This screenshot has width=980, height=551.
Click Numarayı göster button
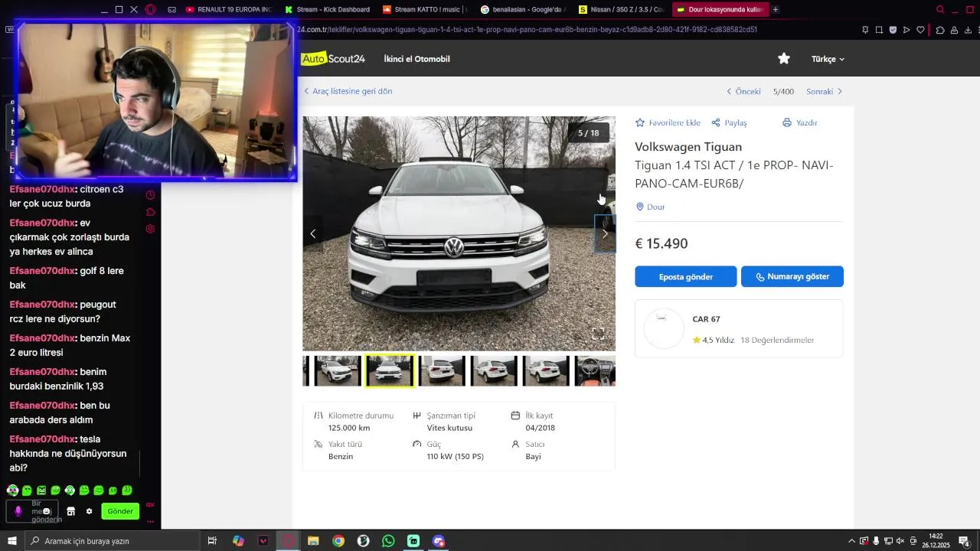point(792,276)
